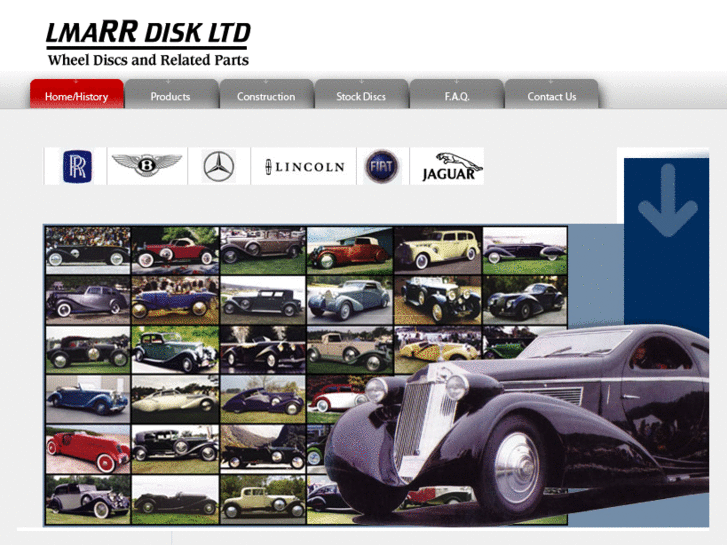Click the Jaguar leaping cat logo
This screenshot has height=545, width=727.
[x=452, y=167]
